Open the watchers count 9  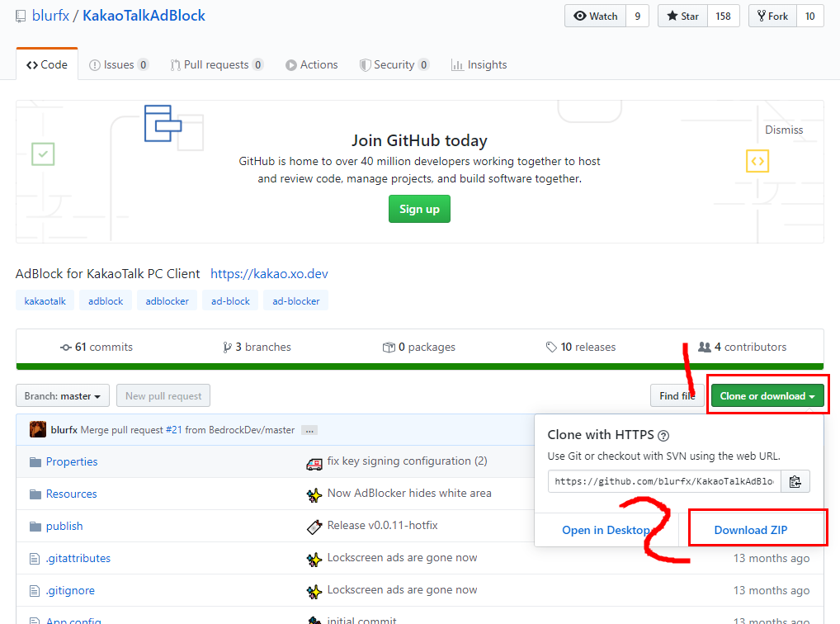(638, 16)
